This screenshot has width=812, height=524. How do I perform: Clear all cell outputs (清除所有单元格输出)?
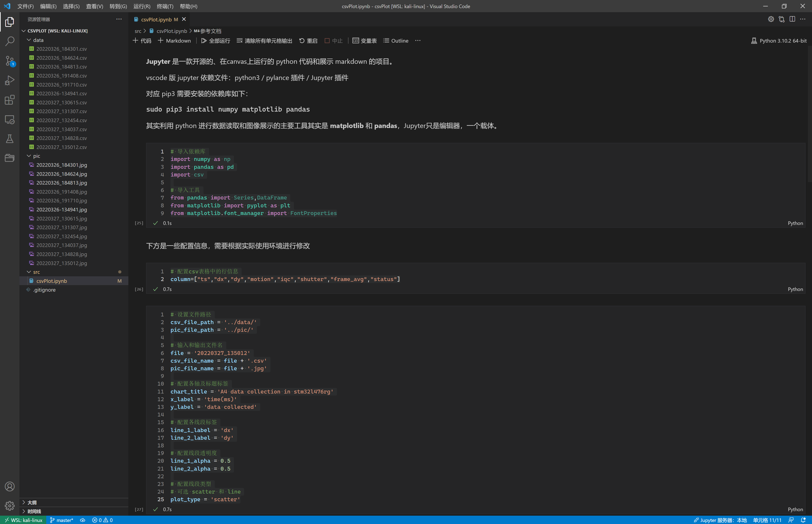click(x=265, y=41)
